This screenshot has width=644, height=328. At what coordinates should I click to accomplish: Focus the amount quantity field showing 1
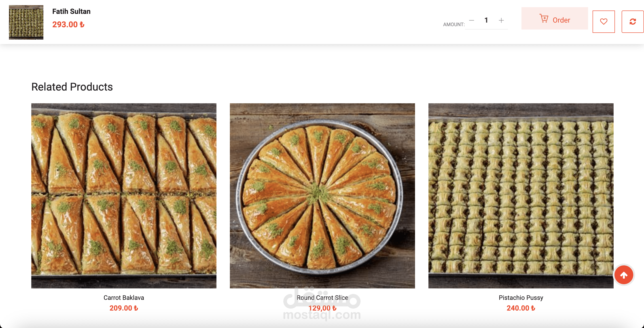486,20
